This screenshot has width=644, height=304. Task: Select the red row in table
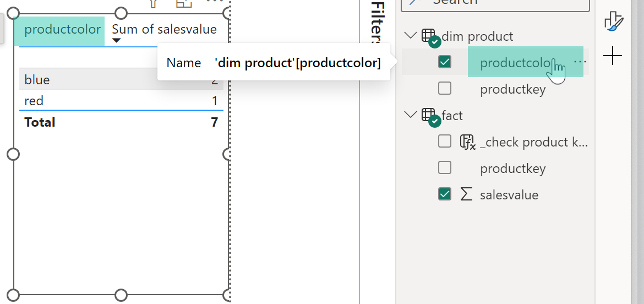(121, 100)
